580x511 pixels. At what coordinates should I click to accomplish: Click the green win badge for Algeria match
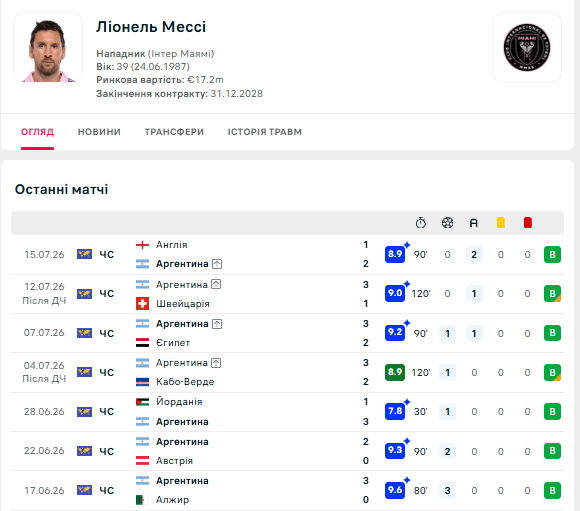pos(552,490)
